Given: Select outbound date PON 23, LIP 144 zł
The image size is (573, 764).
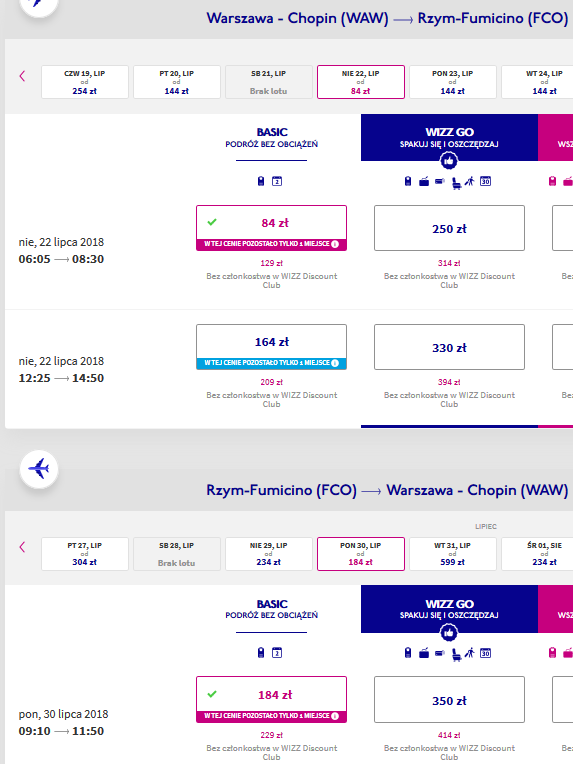Looking at the screenshot, I should click(x=453, y=82).
